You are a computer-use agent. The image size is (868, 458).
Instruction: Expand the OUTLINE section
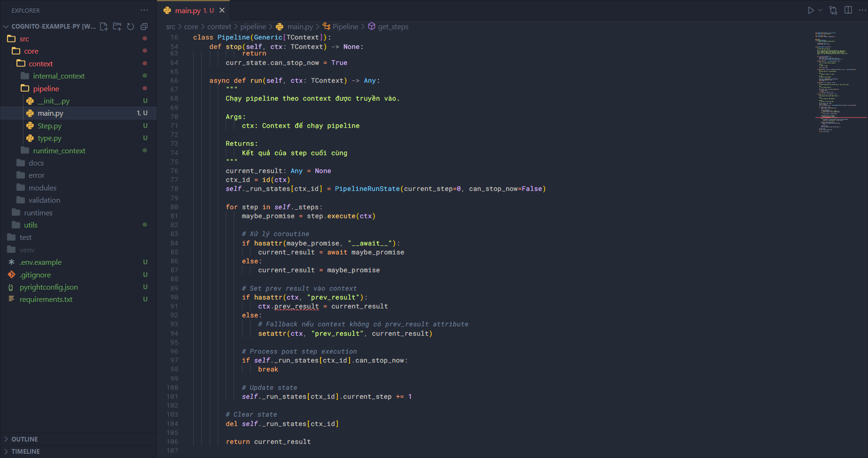coord(24,439)
